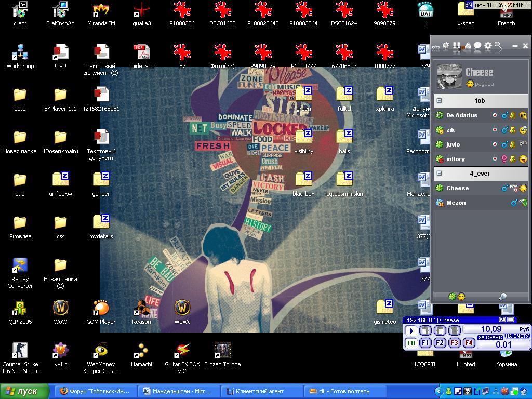
Task: Select the SKPlayer-1.1 folder
Action: (60, 99)
